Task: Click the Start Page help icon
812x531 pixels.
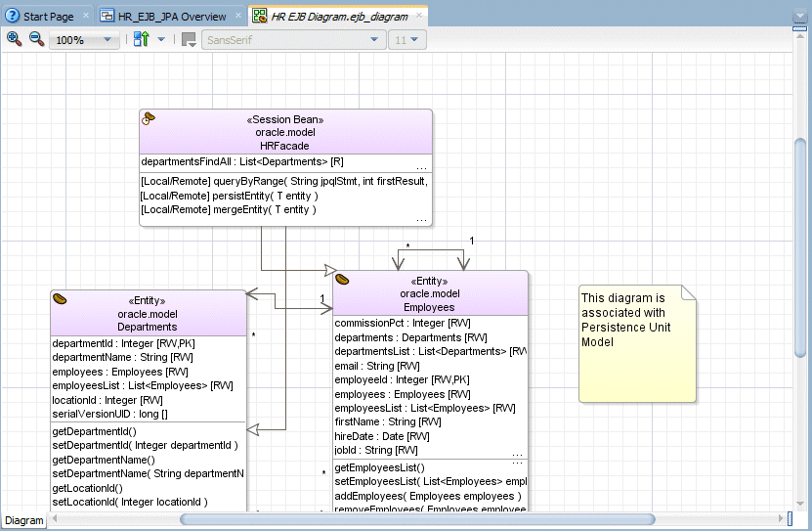Action: pos(12,16)
